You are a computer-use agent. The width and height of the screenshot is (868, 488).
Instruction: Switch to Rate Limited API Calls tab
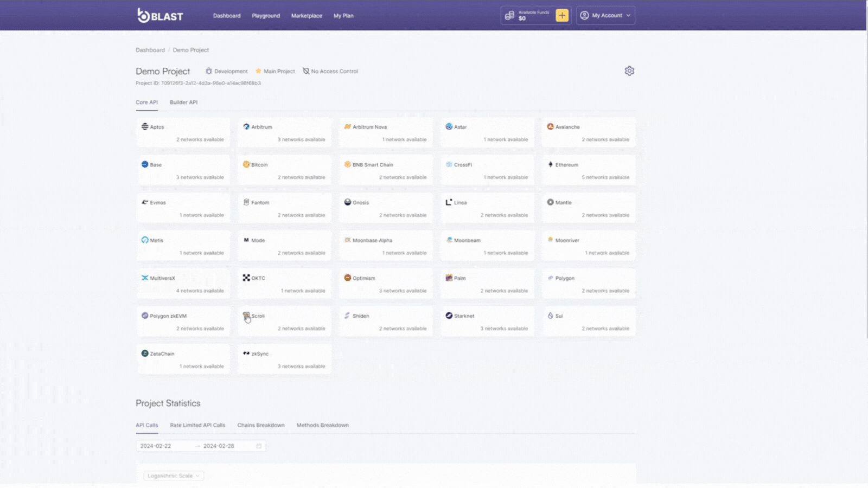pos(197,425)
